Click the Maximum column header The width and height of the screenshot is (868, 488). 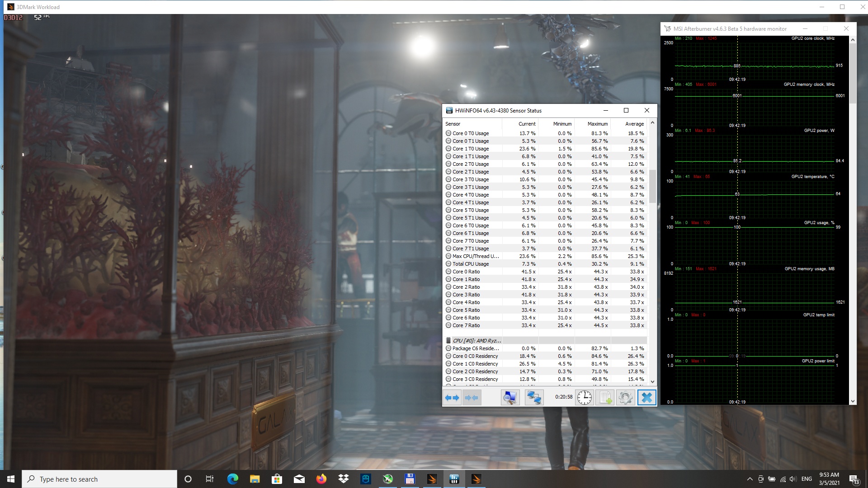tap(597, 124)
